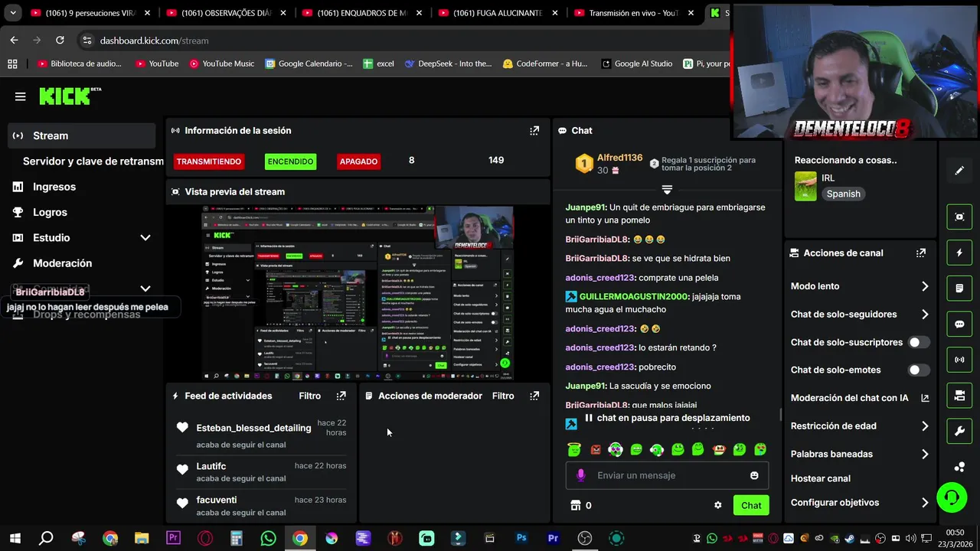980x551 pixels.
Task: Click Hostear canal
Action: click(x=821, y=478)
